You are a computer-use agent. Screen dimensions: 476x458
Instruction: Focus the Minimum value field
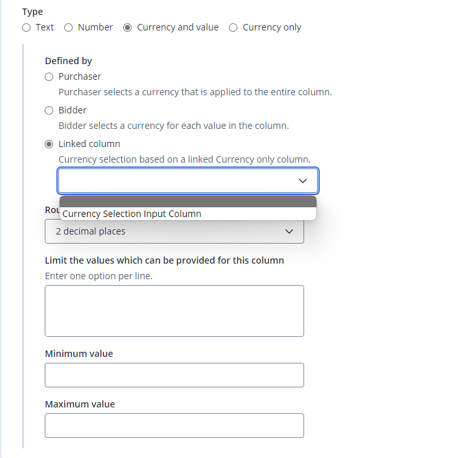(x=174, y=375)
